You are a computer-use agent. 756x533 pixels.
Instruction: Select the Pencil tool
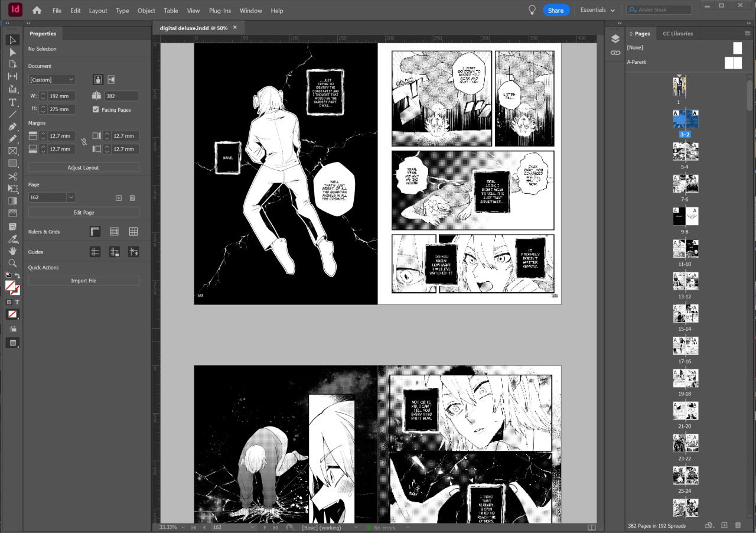pos(13,138)
